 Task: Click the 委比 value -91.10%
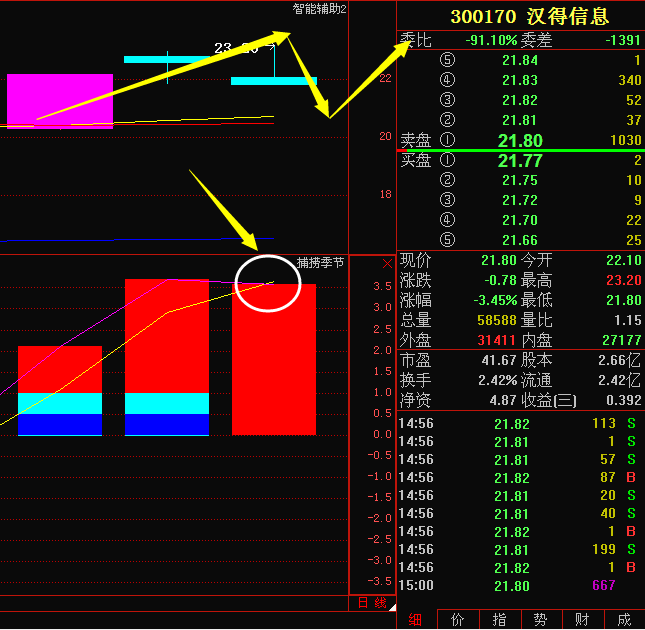(491, 40)
